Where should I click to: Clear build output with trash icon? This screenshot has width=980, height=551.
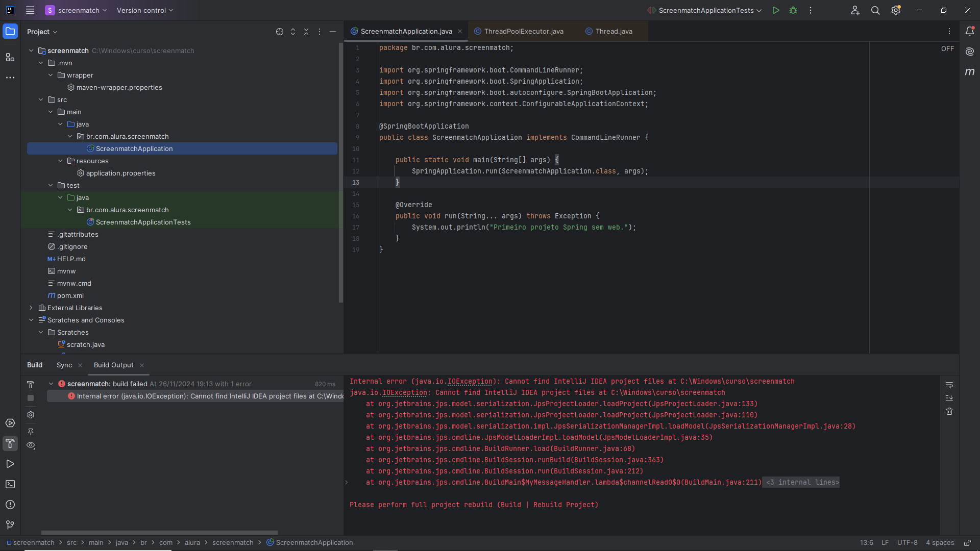pos(949,411)
